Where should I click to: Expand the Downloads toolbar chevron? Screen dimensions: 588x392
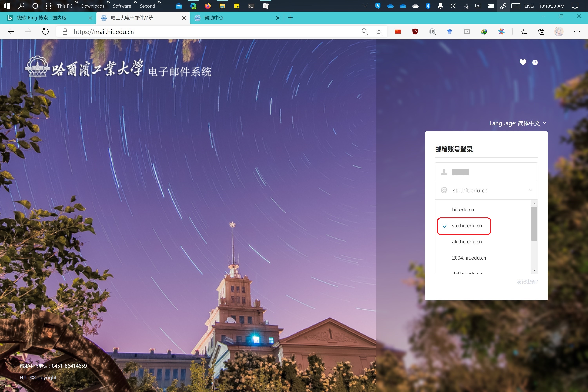(108, 3)
